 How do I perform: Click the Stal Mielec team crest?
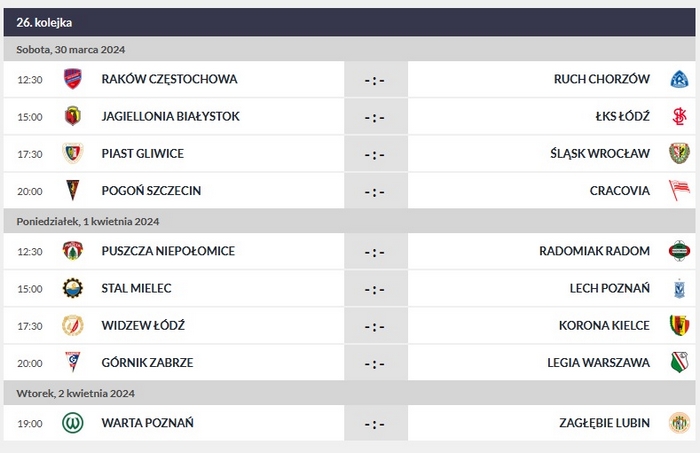tap(73, 288)
